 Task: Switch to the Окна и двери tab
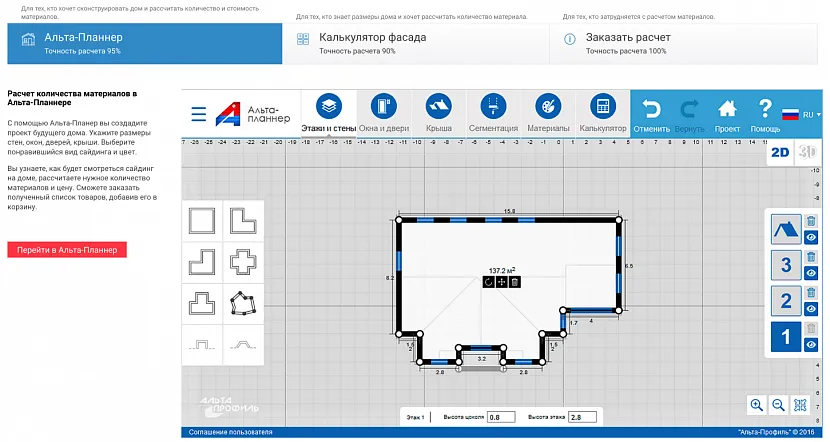click(x=383, y=113)
